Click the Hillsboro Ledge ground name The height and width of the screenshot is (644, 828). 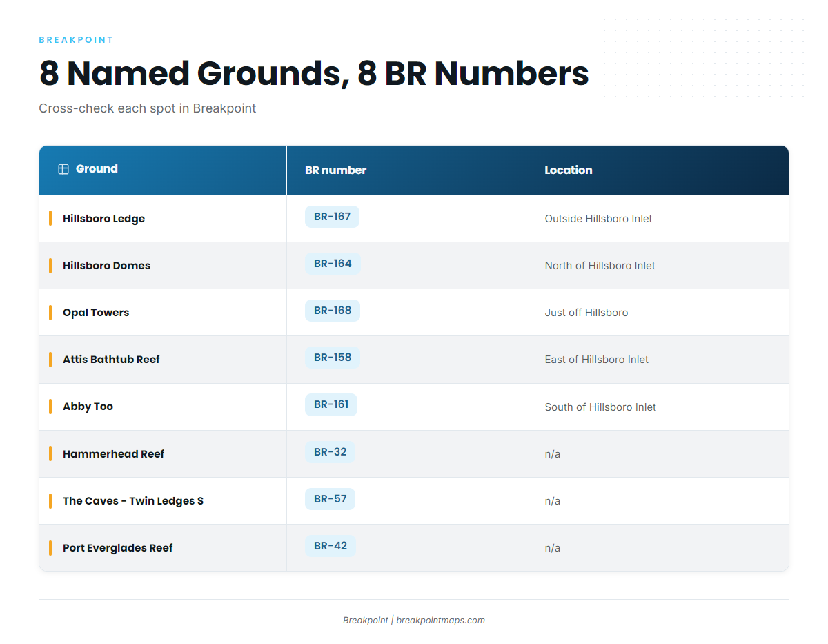pyautogui.click(x=103, y=219)
